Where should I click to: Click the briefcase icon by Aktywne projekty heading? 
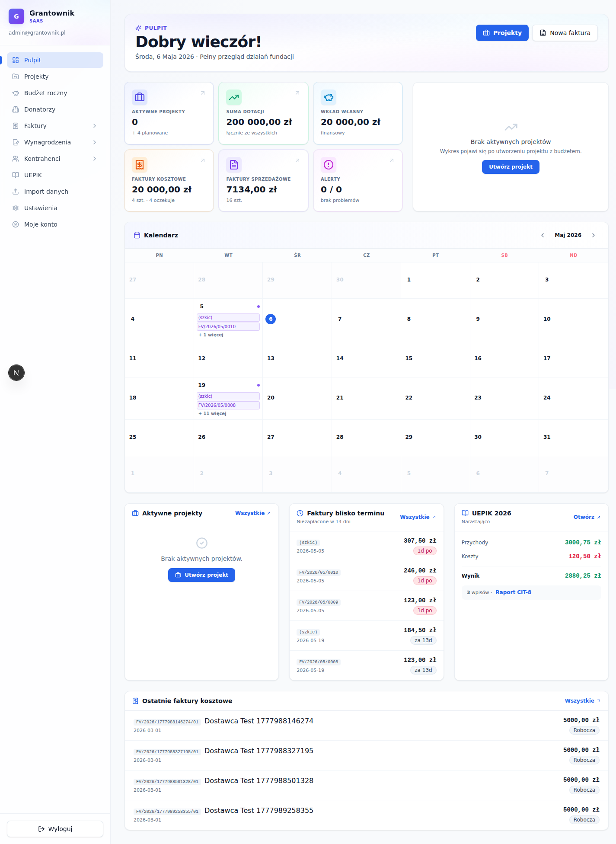coord(135,513)
